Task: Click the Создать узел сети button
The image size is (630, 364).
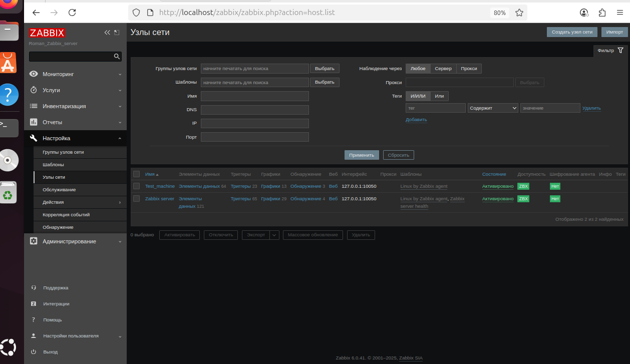Action: click(x=572, y=32)
